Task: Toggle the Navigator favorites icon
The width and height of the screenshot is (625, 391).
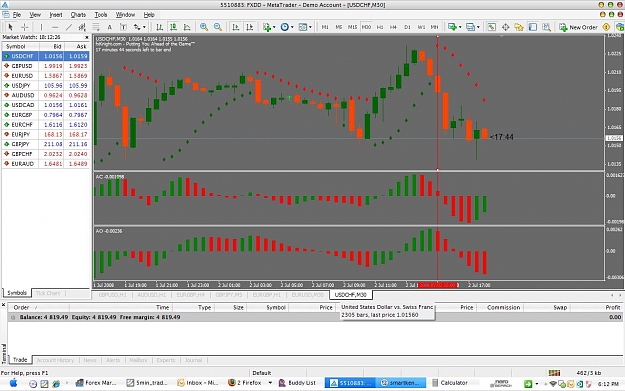Action: (x=519, y=27)
